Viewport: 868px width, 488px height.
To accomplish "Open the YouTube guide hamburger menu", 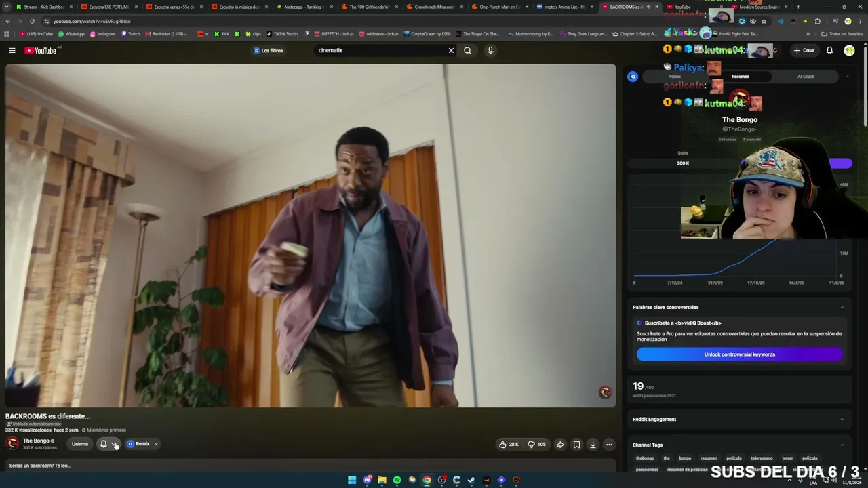I will pos(12,50).
